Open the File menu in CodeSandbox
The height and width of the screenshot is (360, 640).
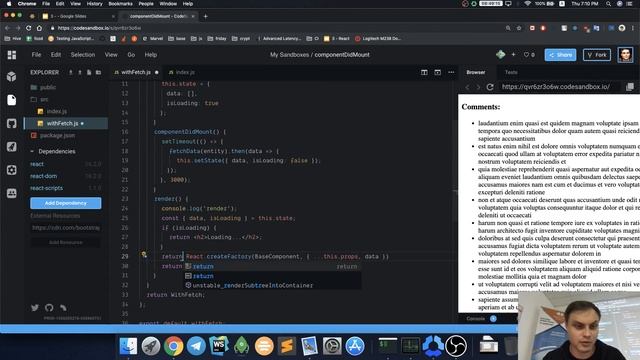click(36, 55)
